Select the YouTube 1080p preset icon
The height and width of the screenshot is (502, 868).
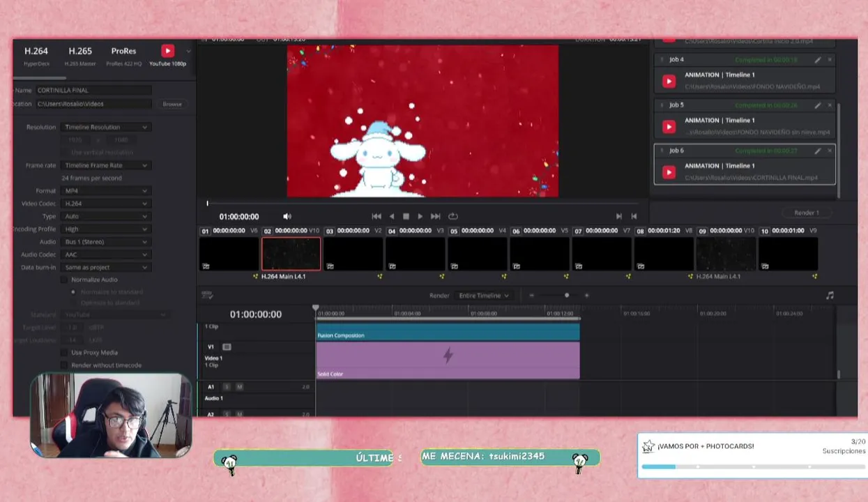point(167,50)
